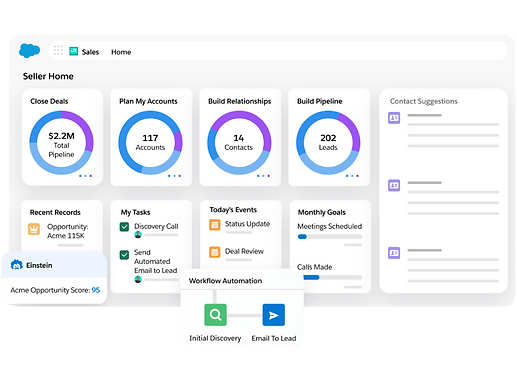Click the Today's Events heading
The height and width of the screenshot is (370, 517).
tap(233, 210)
